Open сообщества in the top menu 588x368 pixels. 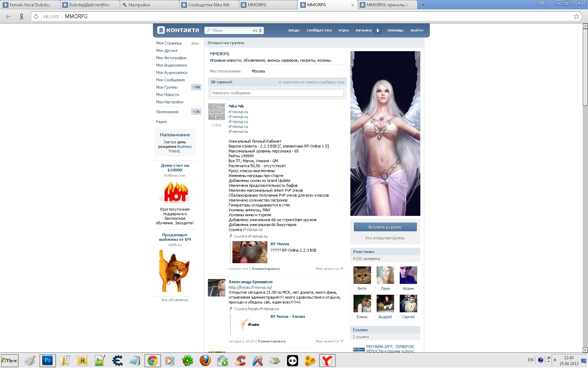pyautogui.click(x=319, y=30)
